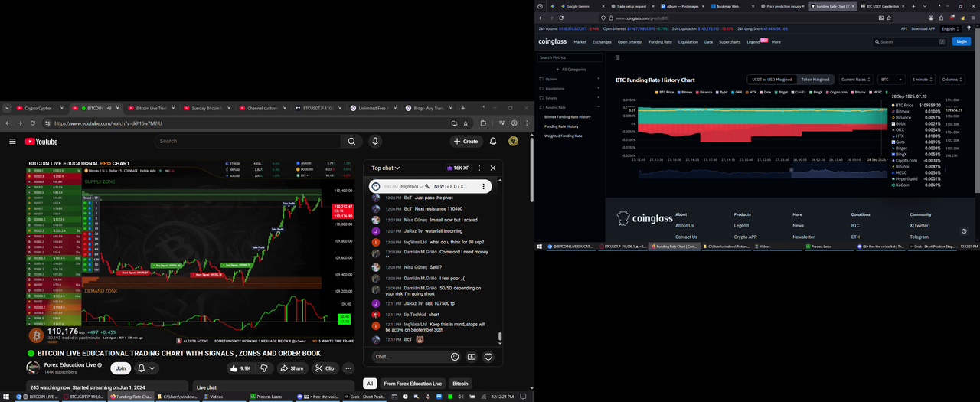Open the Top chat mode dropdown
Viewport: 980px width, 402px height.
[386, 168]
